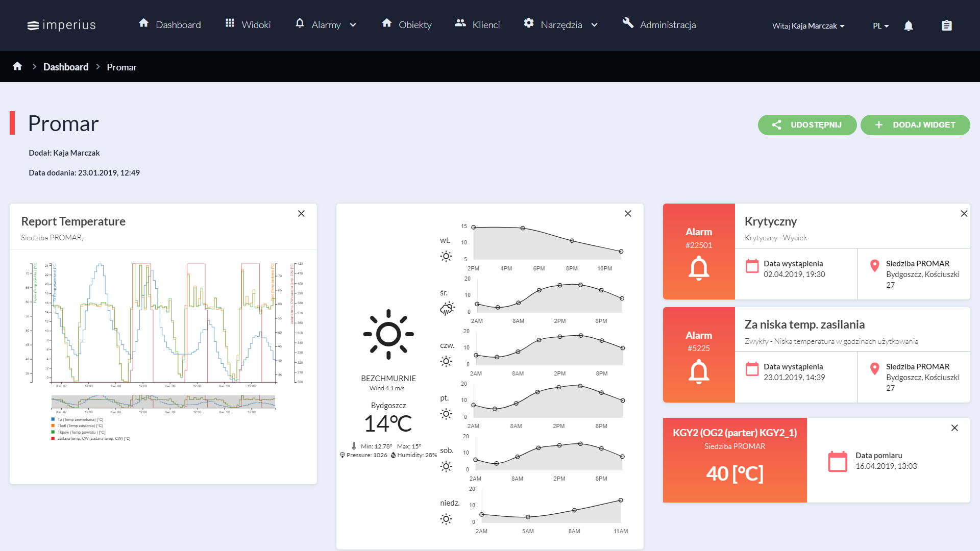Image resolution: width=980 pixels, height=551 pixels.
Task: Open the Widoki menu item
Action: point(248,24)
